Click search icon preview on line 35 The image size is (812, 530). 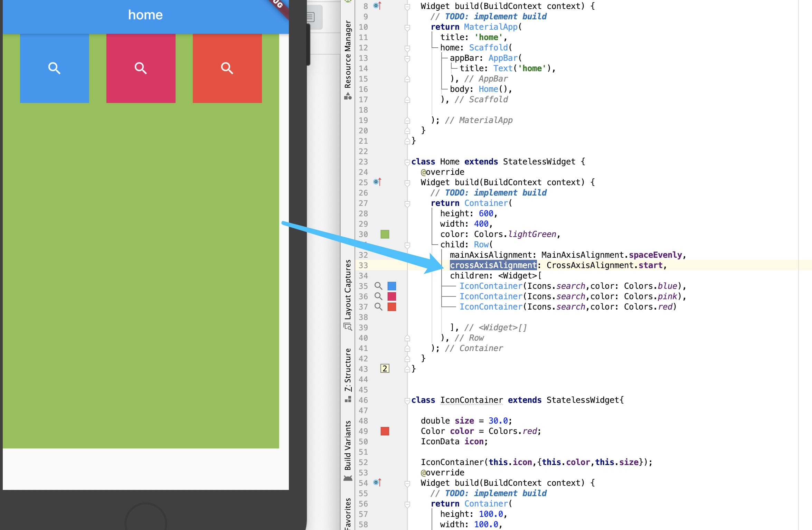coord(379,286)
